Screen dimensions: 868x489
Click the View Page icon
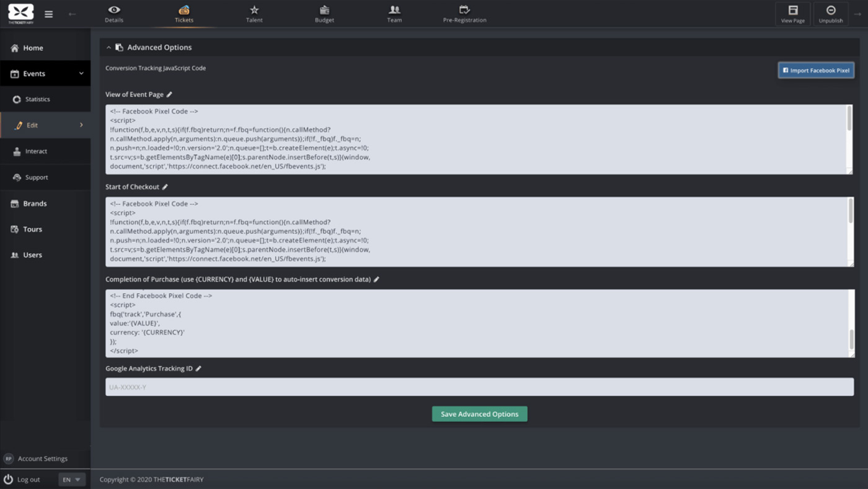click(792, 10)
